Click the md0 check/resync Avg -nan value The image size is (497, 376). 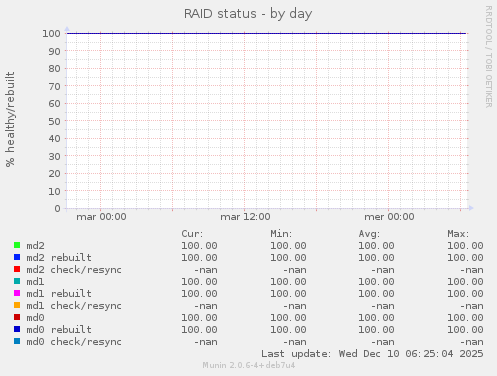pos(383,342)
